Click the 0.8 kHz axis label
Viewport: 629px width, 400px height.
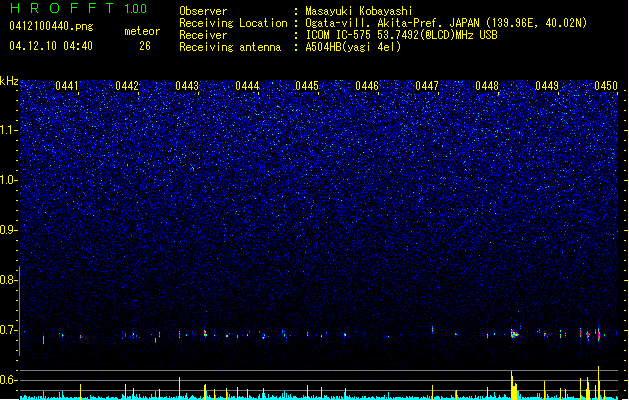8,280
